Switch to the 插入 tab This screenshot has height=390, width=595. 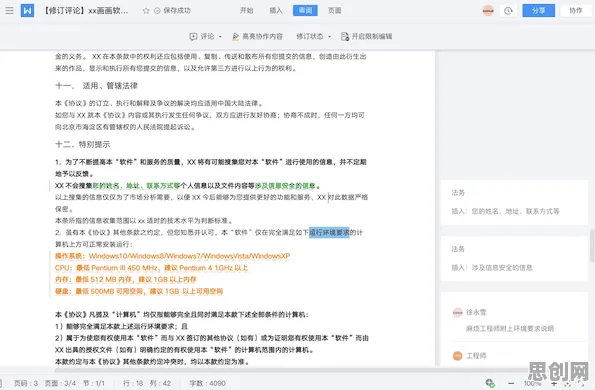click(x=276, y=10)
